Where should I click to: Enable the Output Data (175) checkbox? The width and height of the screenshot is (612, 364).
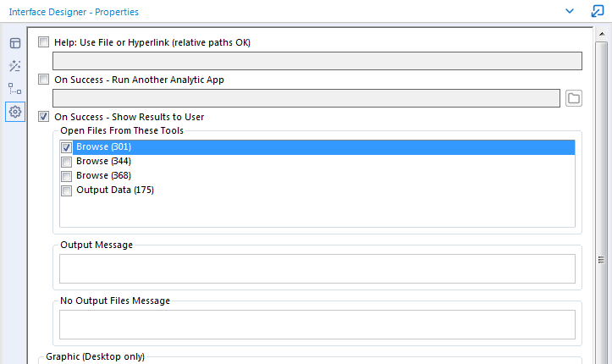point(67,190)
